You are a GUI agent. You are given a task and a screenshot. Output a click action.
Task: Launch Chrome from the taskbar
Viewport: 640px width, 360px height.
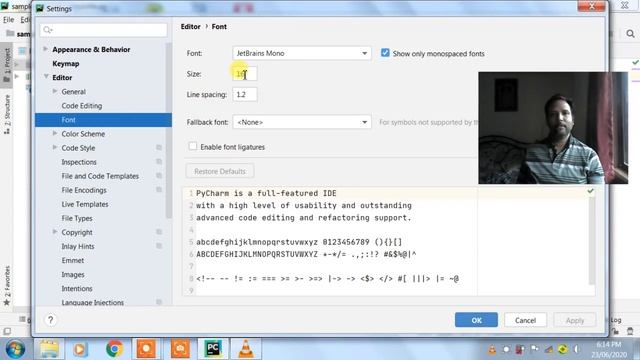[x=115, y=349]
